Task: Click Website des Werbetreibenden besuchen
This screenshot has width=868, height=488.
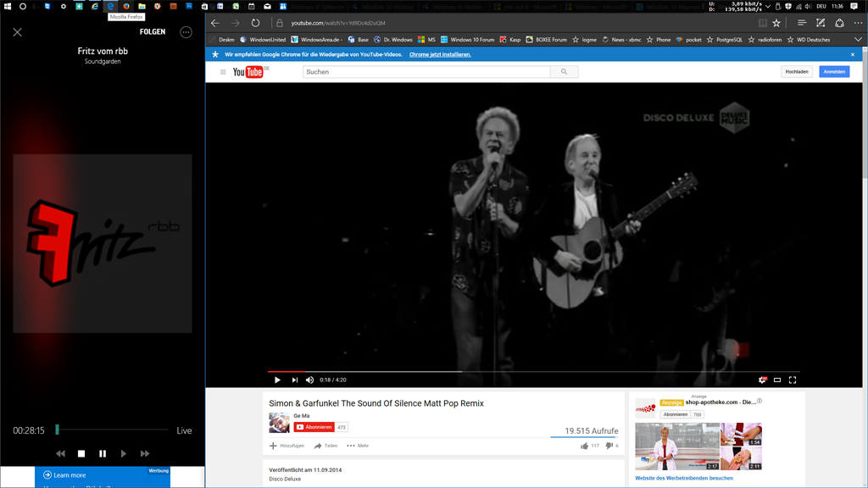Action: tap(684, 478)
